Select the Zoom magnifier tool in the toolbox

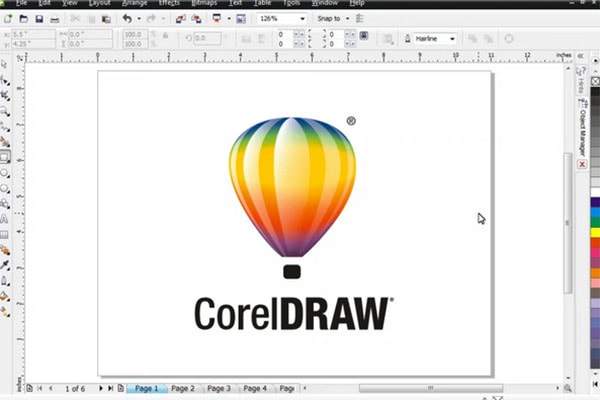5,111
